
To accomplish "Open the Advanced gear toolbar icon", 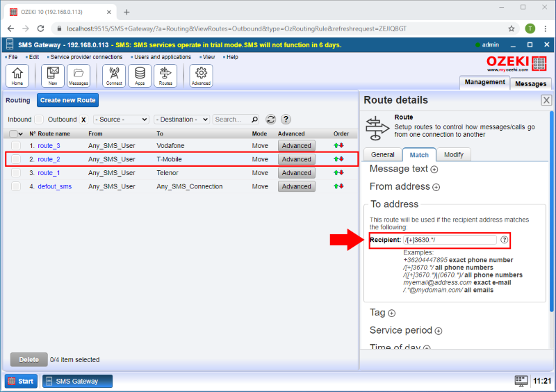I will click(201, 76).
